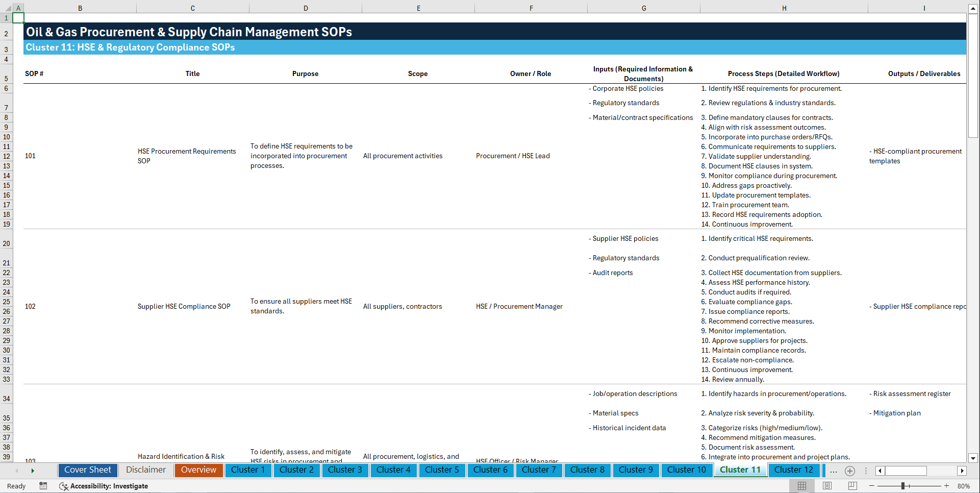Click the next-sheet navigation arrow
Screen dimensions: 980x493
[x=33, y=471]
